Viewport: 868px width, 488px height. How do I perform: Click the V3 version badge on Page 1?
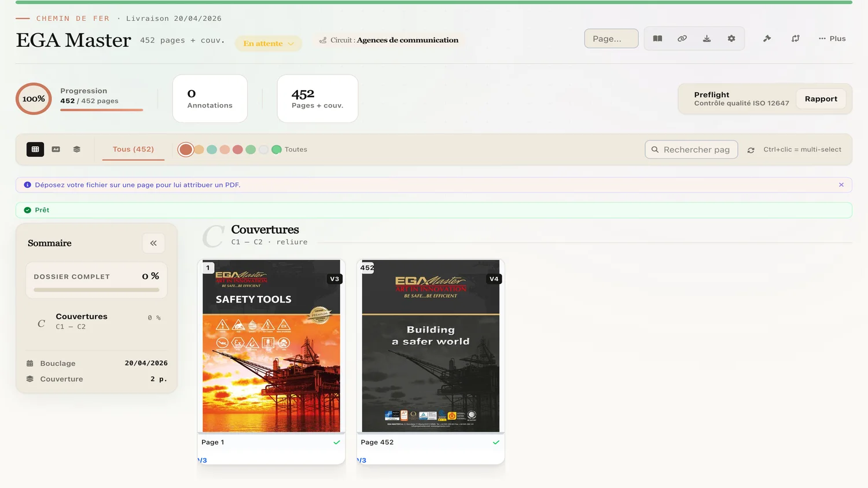point(334,279)
